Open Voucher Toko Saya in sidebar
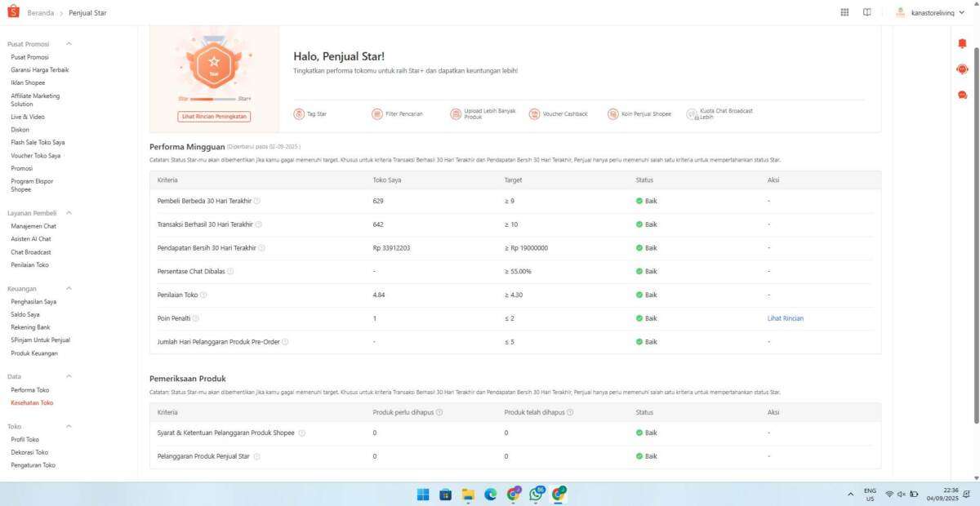 click(36, 155)
